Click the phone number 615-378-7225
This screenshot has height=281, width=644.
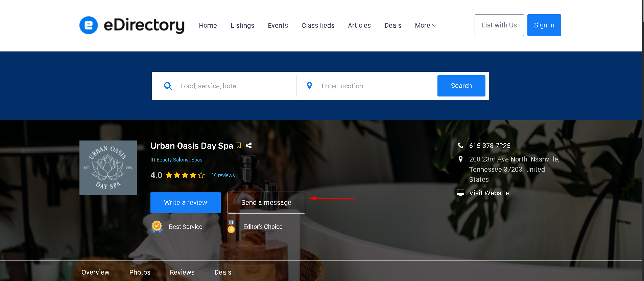pyautogui.click(x=490, y=146)
